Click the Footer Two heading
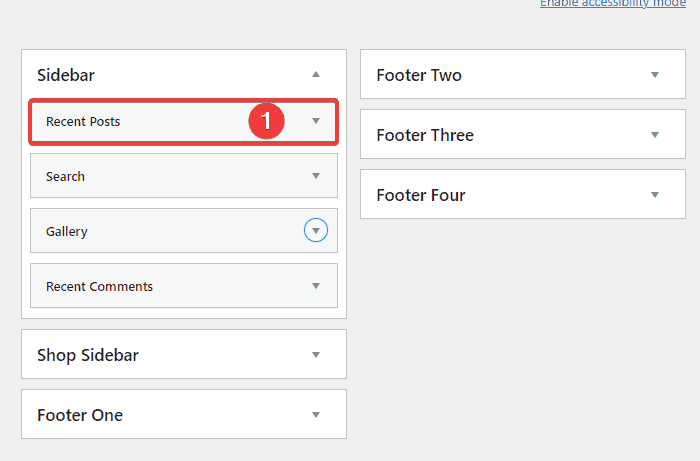This screenshot has width=700, height=461. click(419, 75)
